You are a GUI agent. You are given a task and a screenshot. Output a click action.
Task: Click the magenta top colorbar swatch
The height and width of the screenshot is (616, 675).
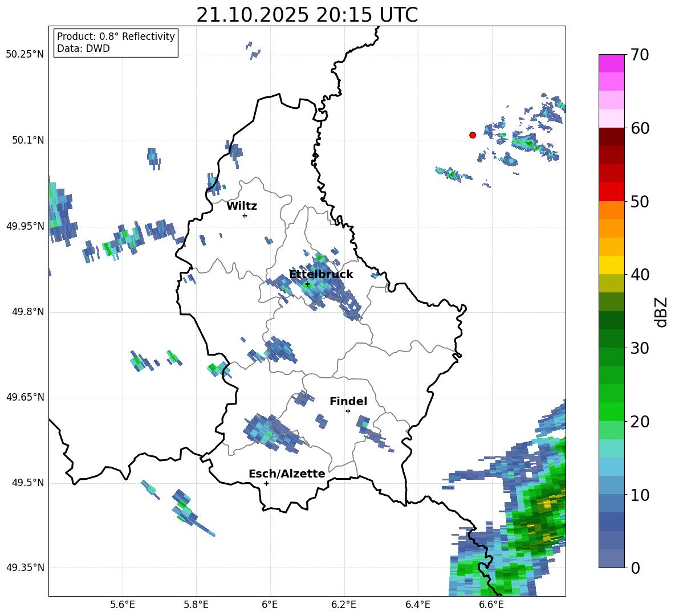(x=611, y=63)
